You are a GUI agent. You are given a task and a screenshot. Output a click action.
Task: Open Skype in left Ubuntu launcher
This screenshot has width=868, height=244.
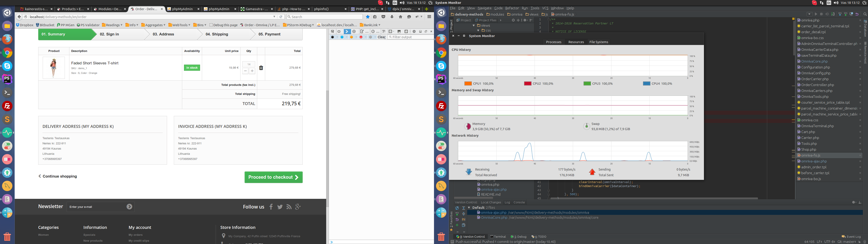tap(7, 66)
